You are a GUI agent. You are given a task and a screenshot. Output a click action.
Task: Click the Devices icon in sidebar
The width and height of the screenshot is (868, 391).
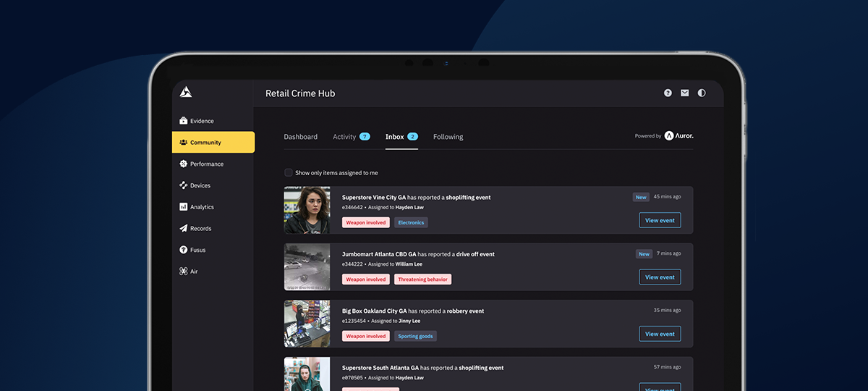pos(184,185)
